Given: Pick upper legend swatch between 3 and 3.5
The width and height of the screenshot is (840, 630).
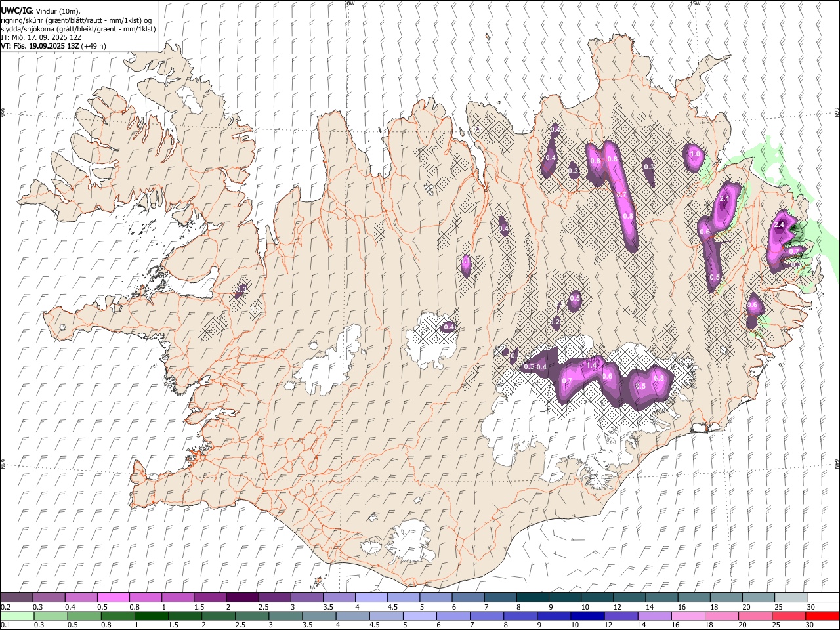Looking at the screenshot, I should (307, 597).
